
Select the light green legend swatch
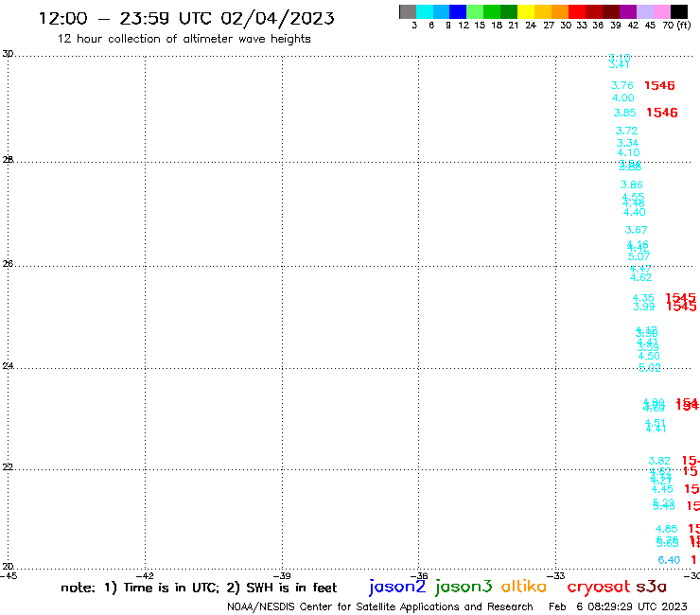(475, 11)
